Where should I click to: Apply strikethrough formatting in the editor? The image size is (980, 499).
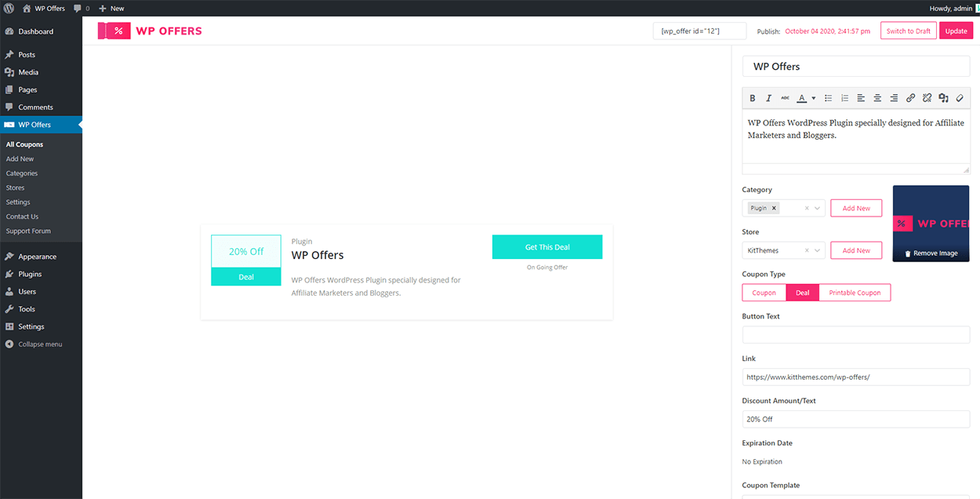coord(785,98)
